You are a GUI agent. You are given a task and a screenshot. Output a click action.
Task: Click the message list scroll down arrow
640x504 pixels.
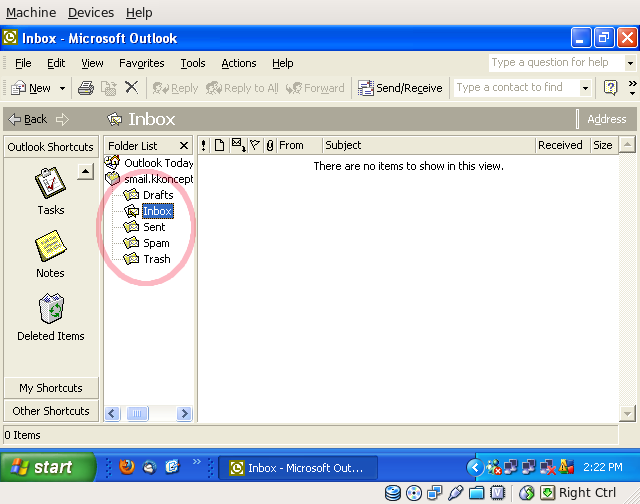point(627,414)
